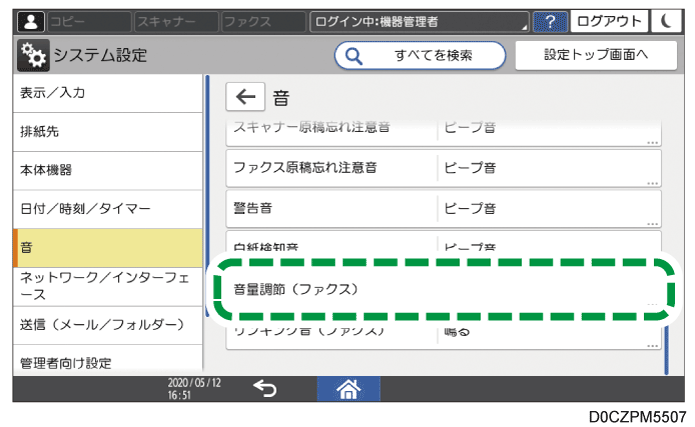
Task: Click the すべてを検索 search field
Action: click(420, 56)
